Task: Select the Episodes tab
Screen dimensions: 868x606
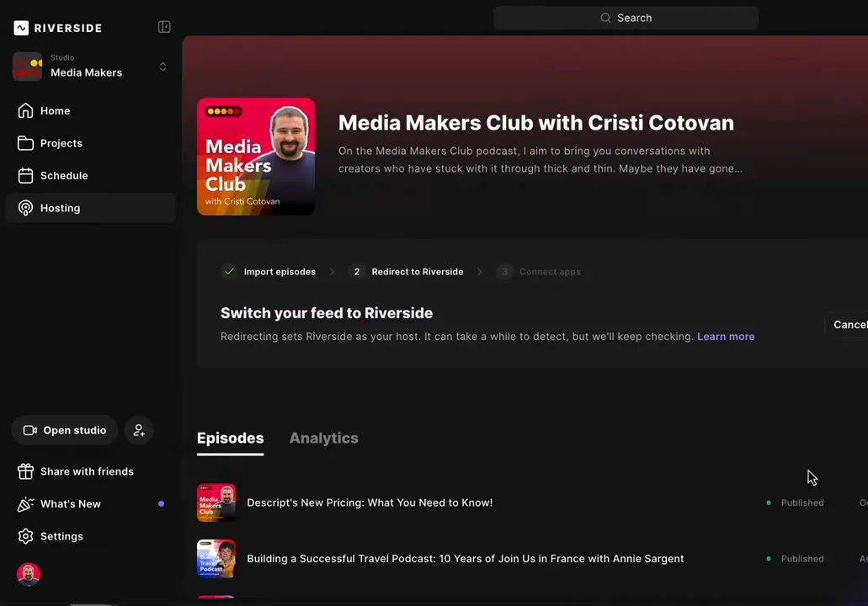Action: [x=230, y=438]
